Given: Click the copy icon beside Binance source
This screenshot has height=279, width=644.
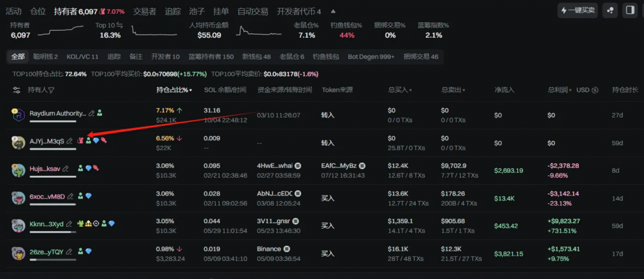Looking at the screenshot, I should tap(289, 249).
